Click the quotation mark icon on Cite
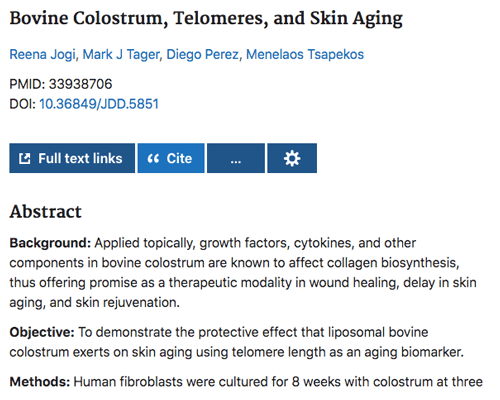This screenshot has width=500, height=400. tap(153, 158)
